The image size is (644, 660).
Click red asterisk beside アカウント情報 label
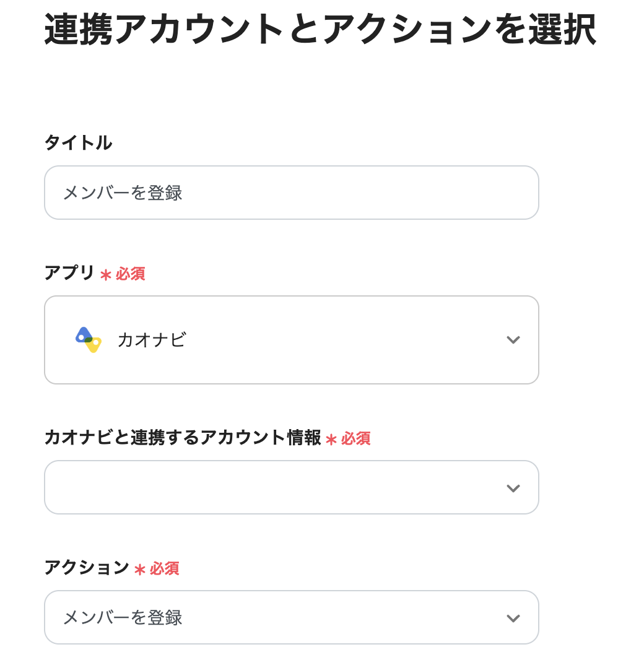[331, 439]
